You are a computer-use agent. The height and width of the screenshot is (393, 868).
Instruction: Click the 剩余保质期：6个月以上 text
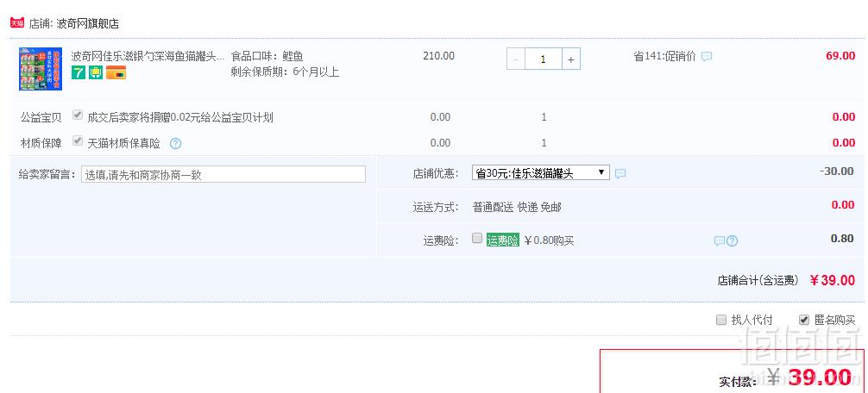285,72
